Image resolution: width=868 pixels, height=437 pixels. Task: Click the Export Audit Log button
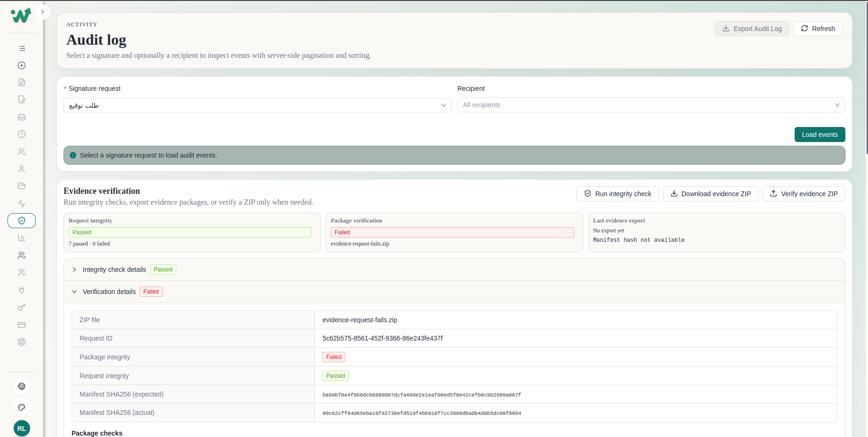(x=752, y=29)
